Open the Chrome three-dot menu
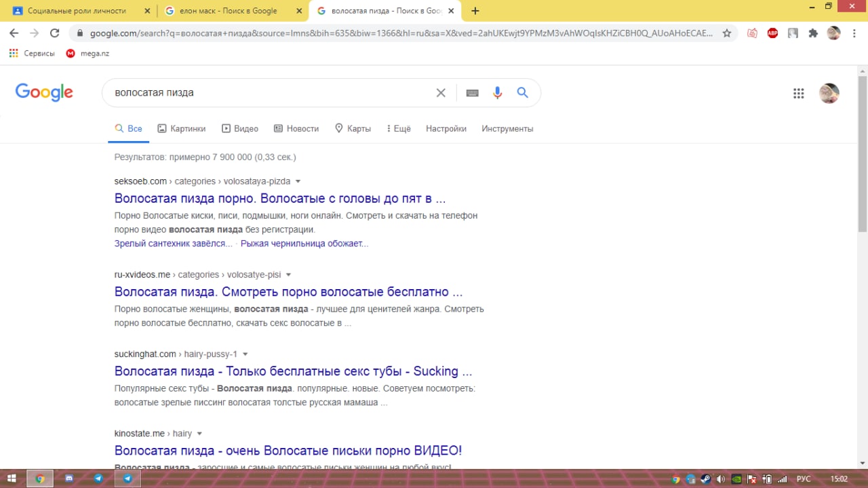This screenshot has width=868, height=488. point(854,33)
